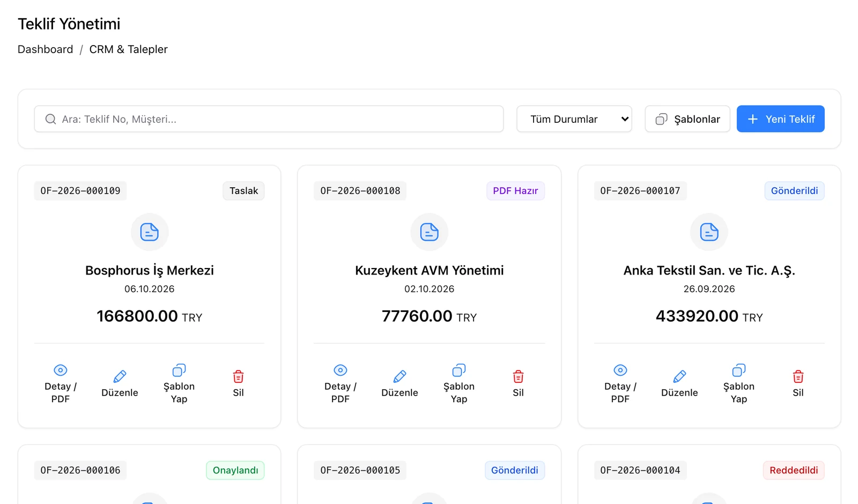The image size is (858, 504).
Task: Click the Bosphorus İş Merkezi customer name
Action: pos(150,270)
